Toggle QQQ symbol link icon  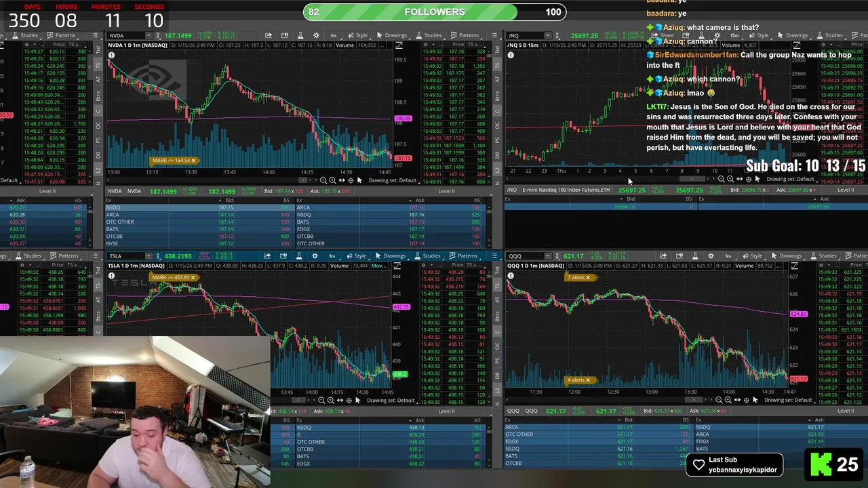[x=557, y=256]
